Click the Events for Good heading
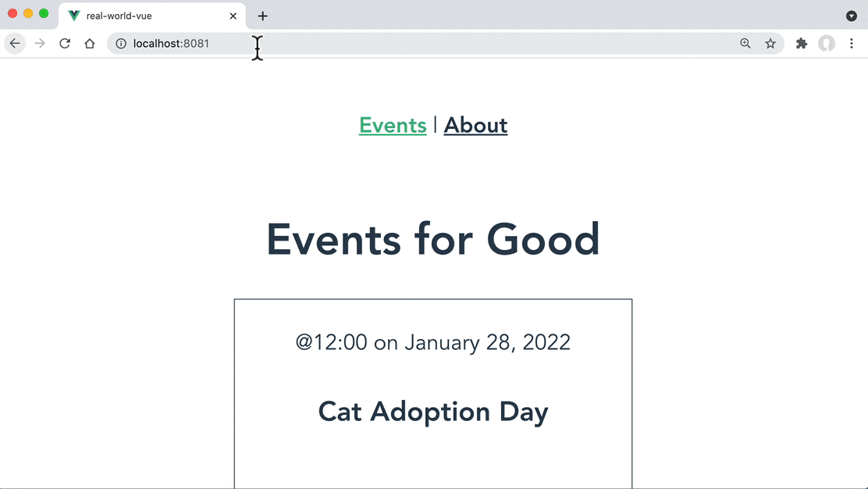The image size is (868, 489). [x=433, y=239]
